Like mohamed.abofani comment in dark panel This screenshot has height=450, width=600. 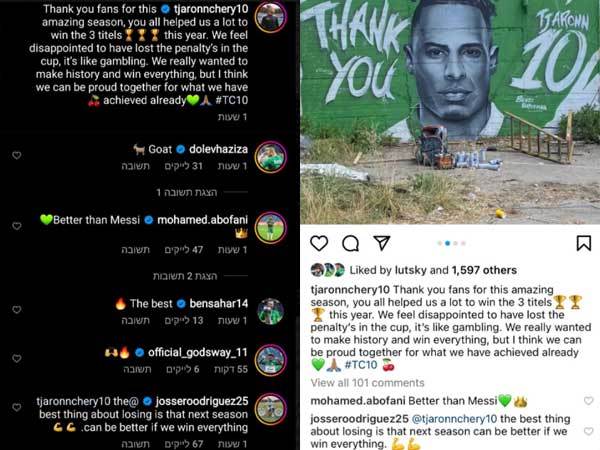(16, 226)
